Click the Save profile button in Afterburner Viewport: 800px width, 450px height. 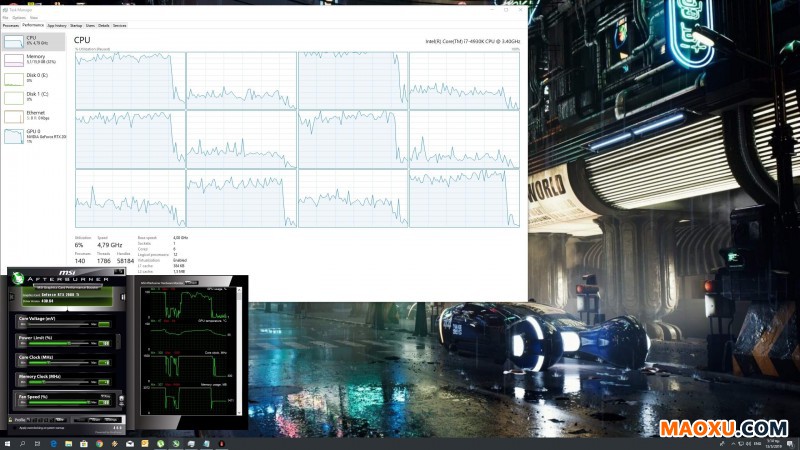(x=60, y=419)
